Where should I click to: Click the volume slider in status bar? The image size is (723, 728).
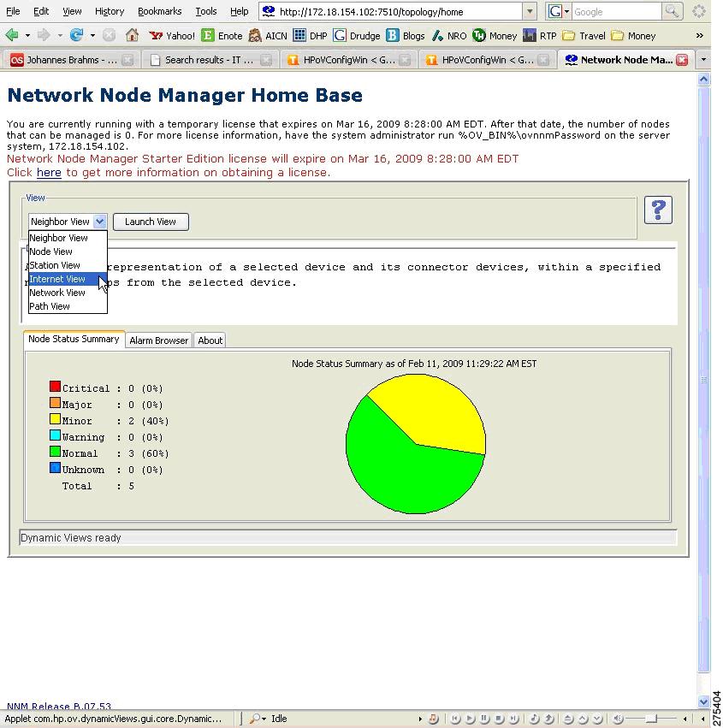[x=651, y=719]
